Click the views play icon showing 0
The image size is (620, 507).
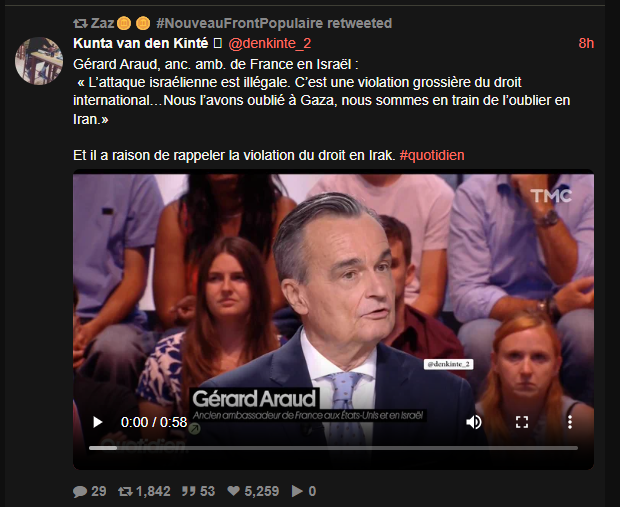pyautogui.click(x=297, y=491)
